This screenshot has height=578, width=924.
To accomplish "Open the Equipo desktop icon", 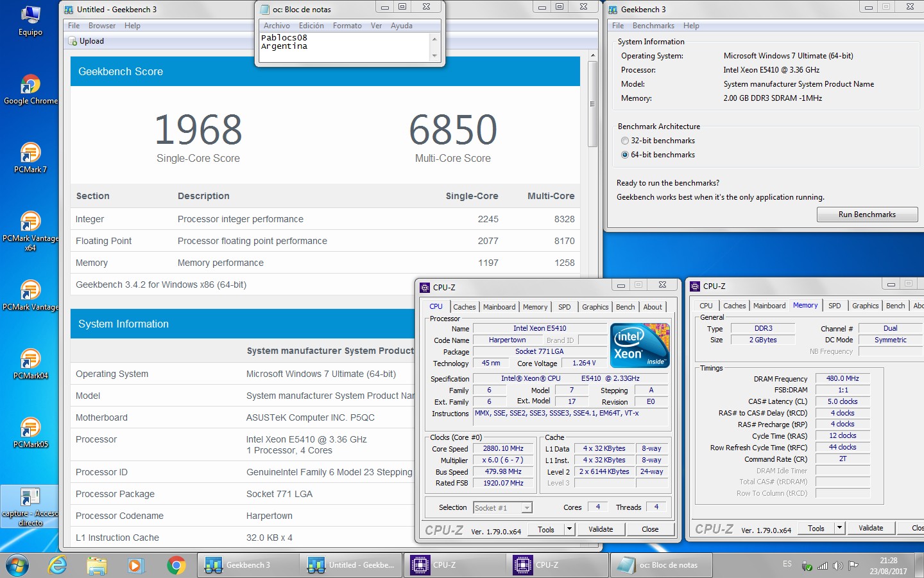I will (x=30, y=21).
